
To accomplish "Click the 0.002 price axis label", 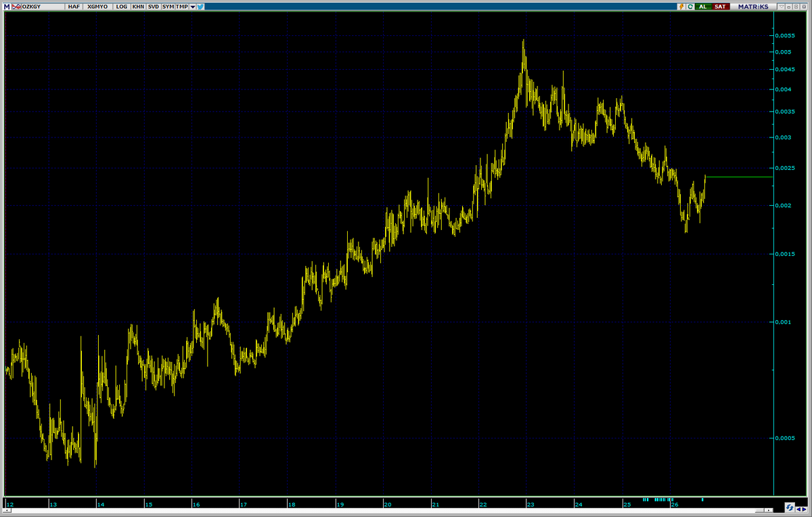I will 784,206.
